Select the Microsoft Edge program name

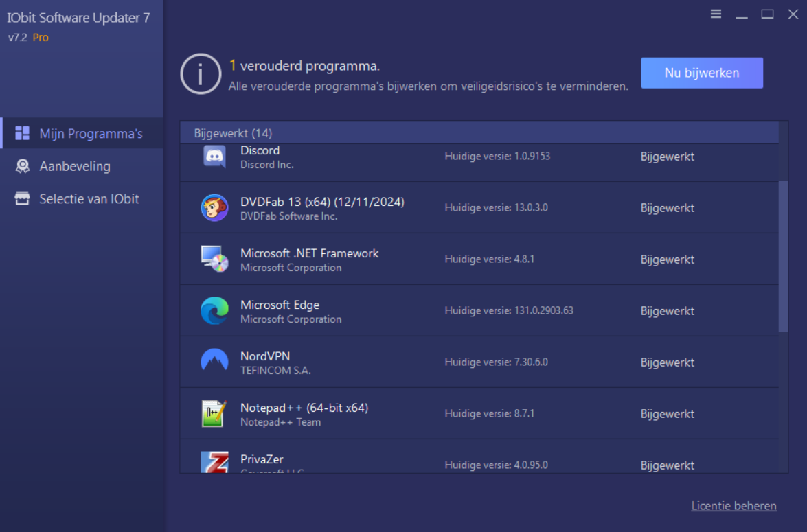(x=280, y=305)
